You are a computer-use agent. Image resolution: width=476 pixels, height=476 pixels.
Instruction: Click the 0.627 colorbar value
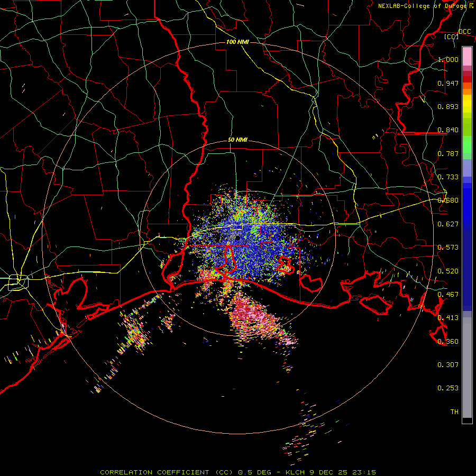[448, 224]
